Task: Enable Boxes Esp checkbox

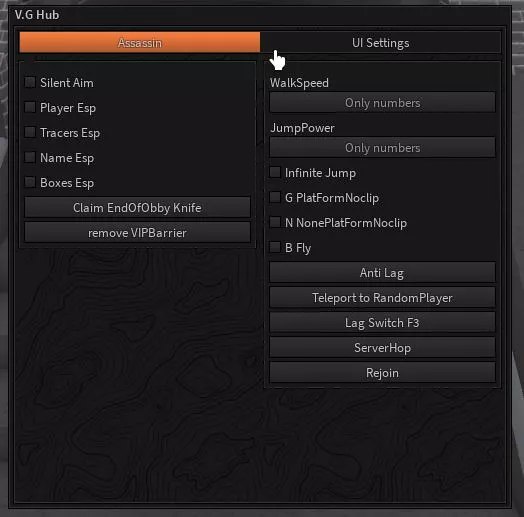Action: (x=30, y=182)
